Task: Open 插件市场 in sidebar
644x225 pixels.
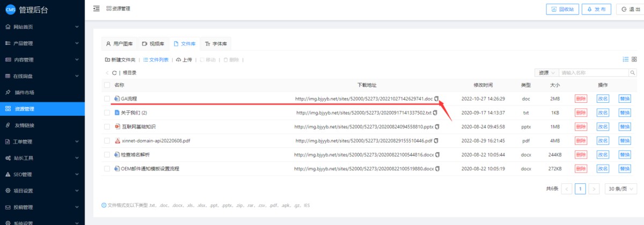Action: [42, 93]
